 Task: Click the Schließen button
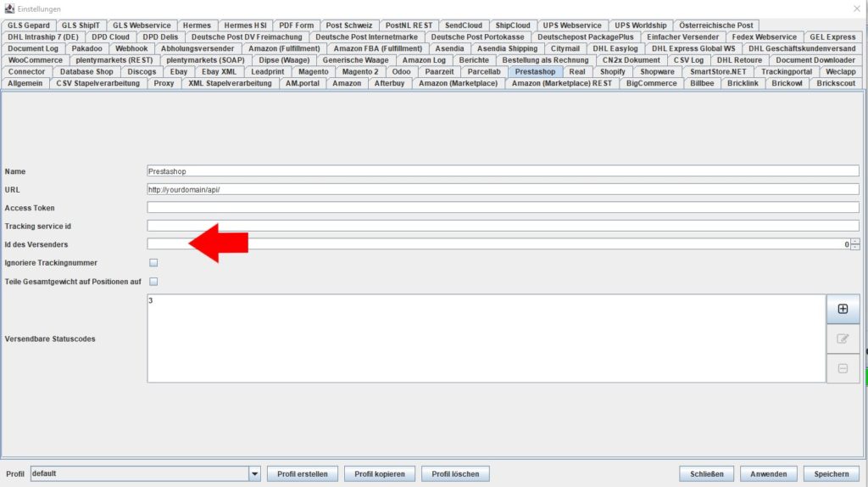tap(706, 473)
